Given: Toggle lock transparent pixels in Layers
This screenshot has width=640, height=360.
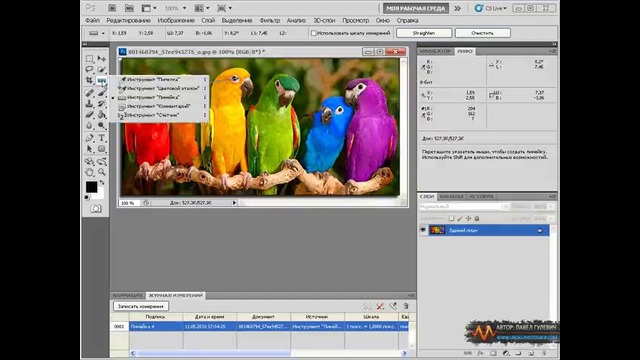Looking at the screenshot, I should 451,219.
